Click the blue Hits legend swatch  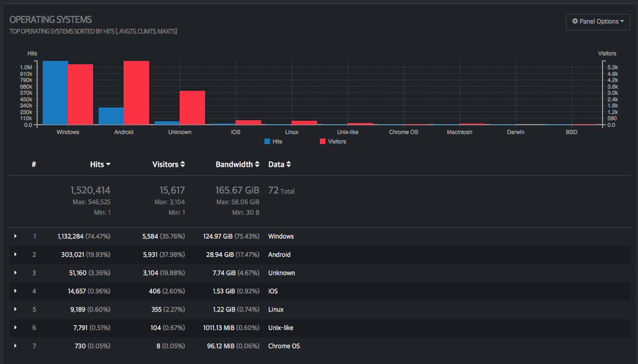click(267, 142)
